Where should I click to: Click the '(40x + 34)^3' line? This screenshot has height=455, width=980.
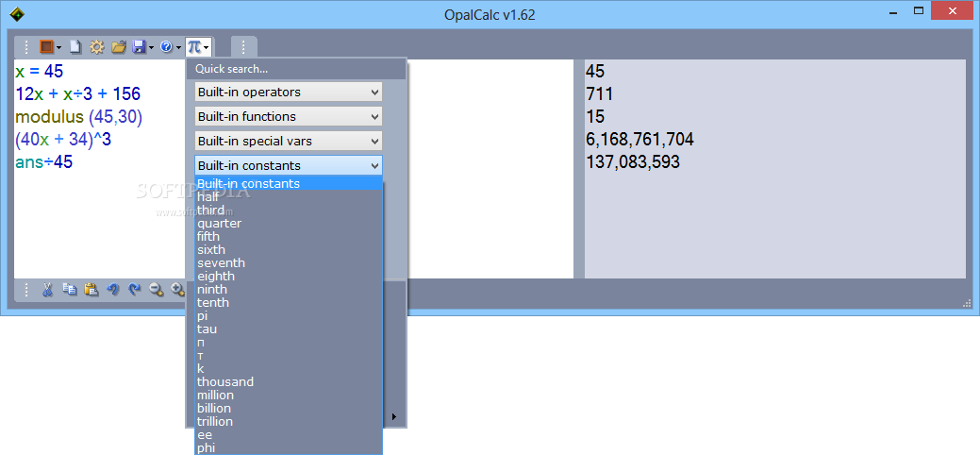tap(63, 140)
